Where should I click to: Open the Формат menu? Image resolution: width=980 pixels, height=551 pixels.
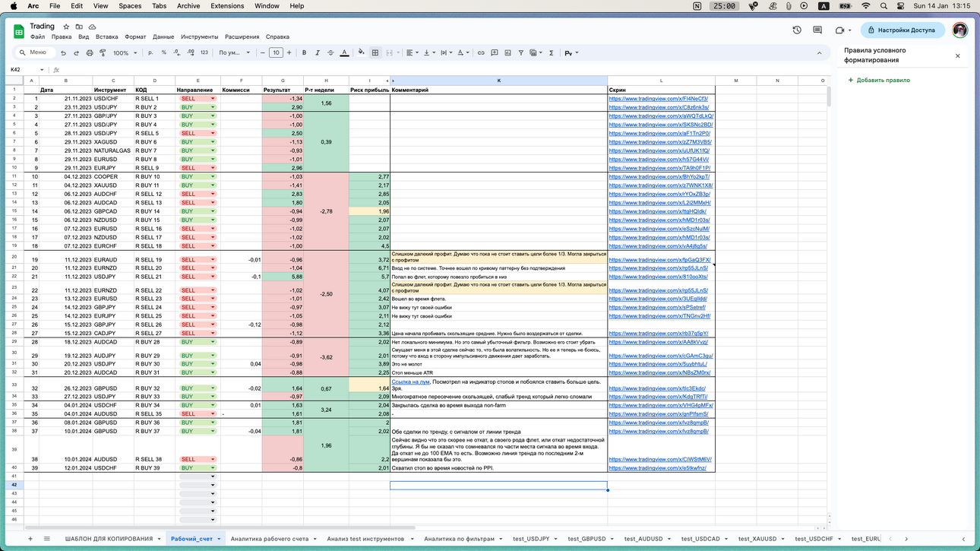[135, 36]
